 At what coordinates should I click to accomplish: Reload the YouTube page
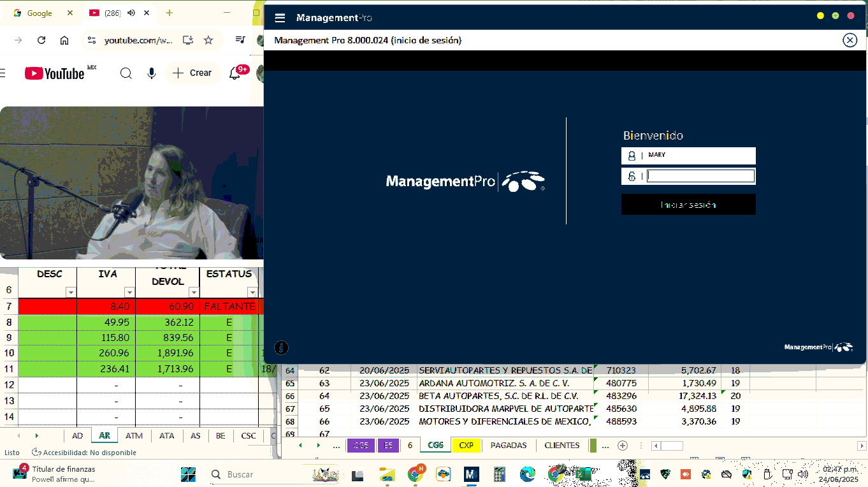pyautogui.click(x=41, y=40)
